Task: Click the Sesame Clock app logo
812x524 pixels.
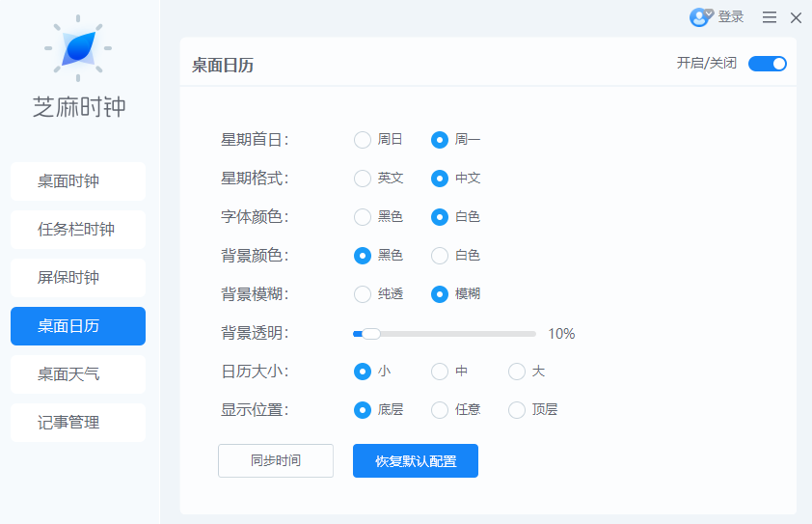Action: [x=78, y=47]
